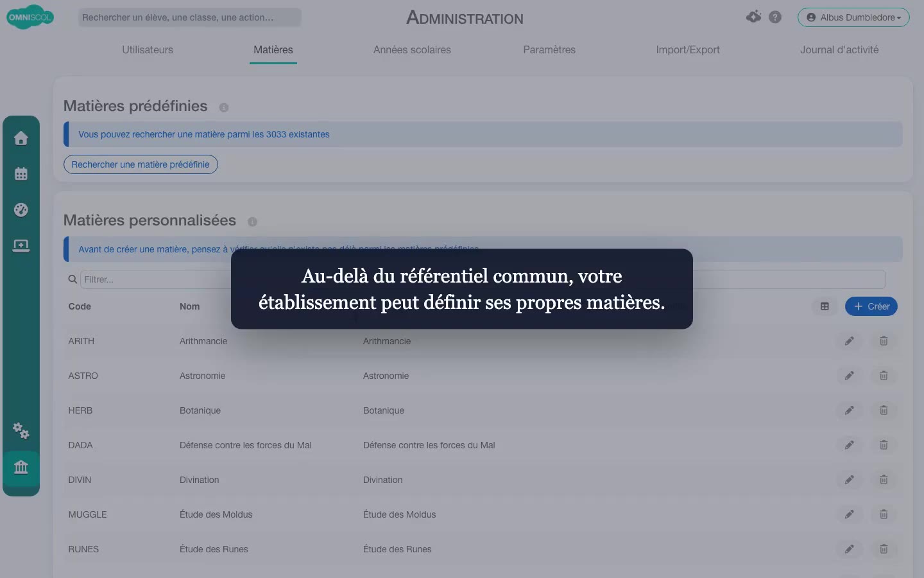Screen dimensions: 924x578
Task: Show info about Matières prédéfinies
Action: [224, 107]
